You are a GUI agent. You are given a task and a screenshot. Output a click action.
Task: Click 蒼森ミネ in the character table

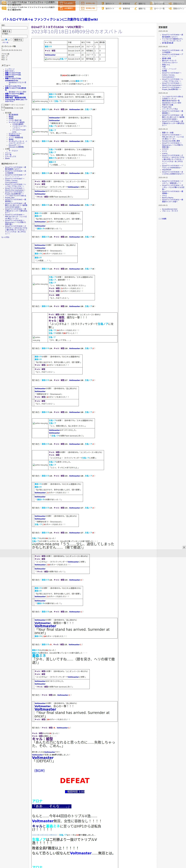pyautogui.click(x=48, y=47)
